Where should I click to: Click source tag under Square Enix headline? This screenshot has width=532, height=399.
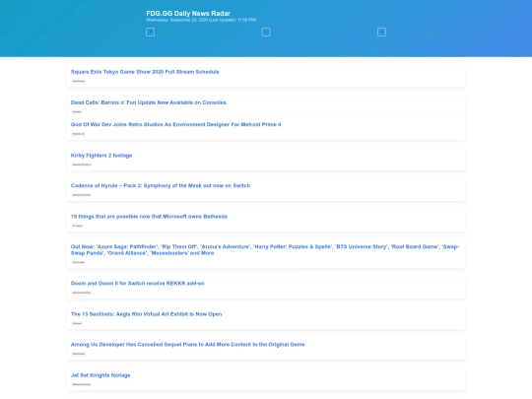79,81
